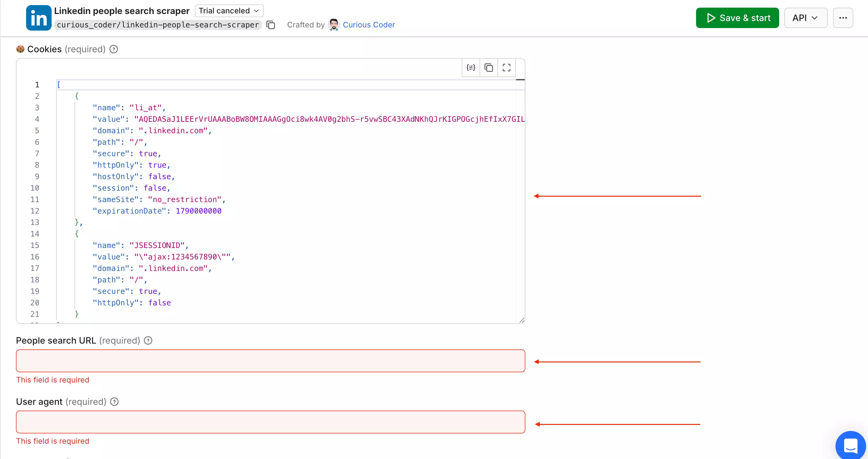Screen dimensions: 868x459
Task: Place cursor on line 1 opening bracket
Action: pyautogui.click(x=59, y=85)
